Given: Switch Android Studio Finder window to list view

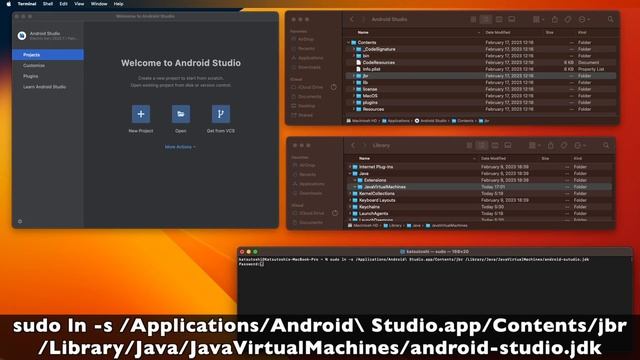Looking at the screenshot, I should [486, 19].
